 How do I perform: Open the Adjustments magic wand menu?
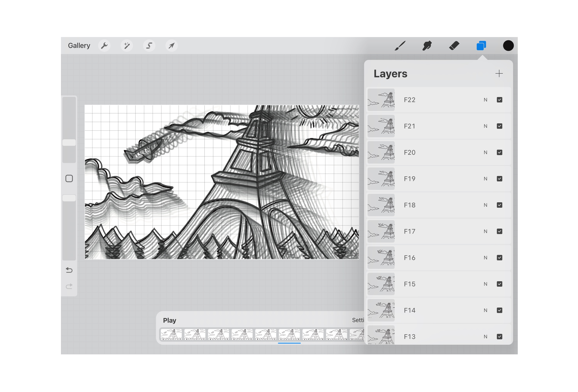127,46
